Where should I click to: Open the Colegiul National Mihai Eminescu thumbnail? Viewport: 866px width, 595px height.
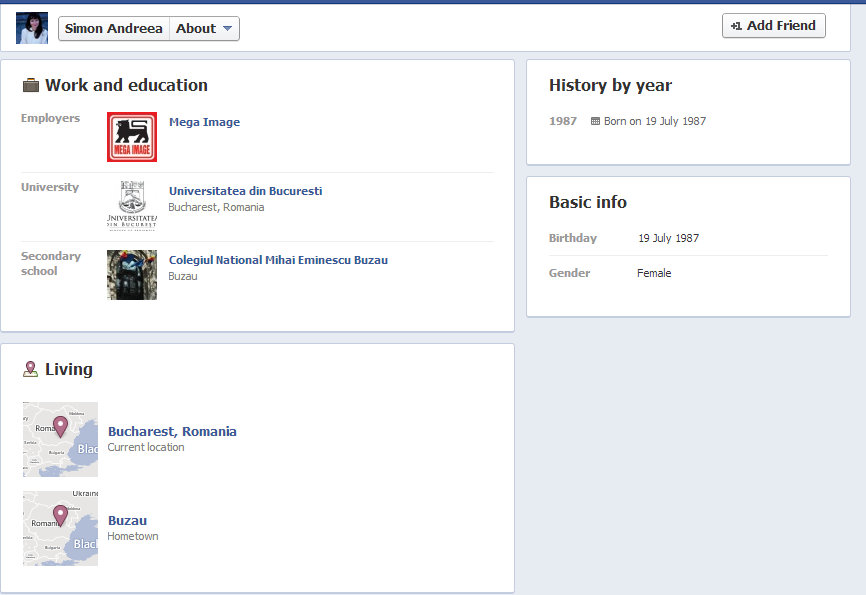tap(132, 275)
